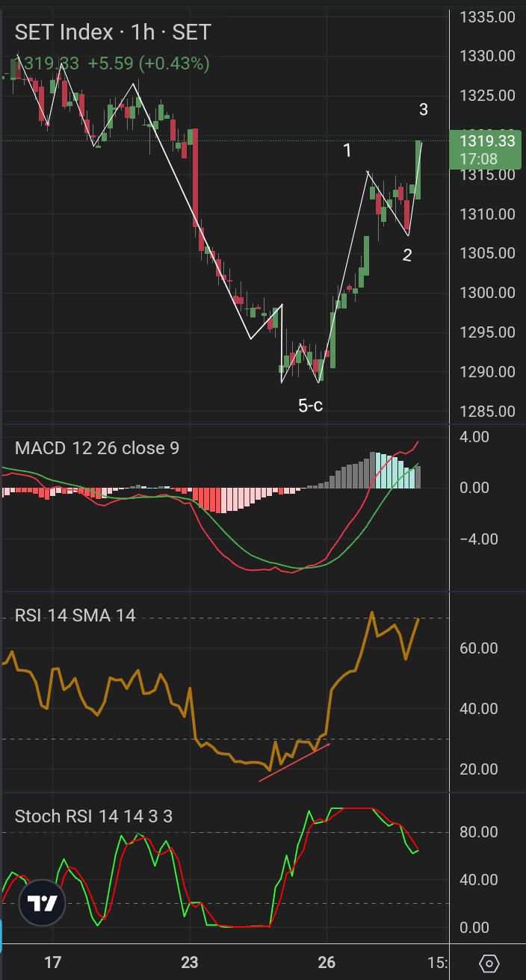Image resolution: width=526 pixels, height=980 pixels.
Task: Click the price change +5.59 (+0.43%) text
Action: click(x=149, y=64)
